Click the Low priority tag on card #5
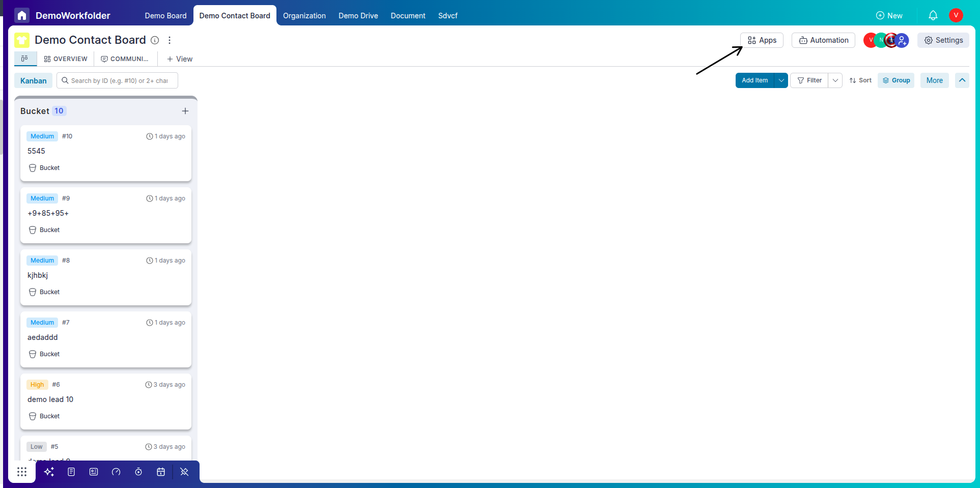980x488 pixels. 37,447
